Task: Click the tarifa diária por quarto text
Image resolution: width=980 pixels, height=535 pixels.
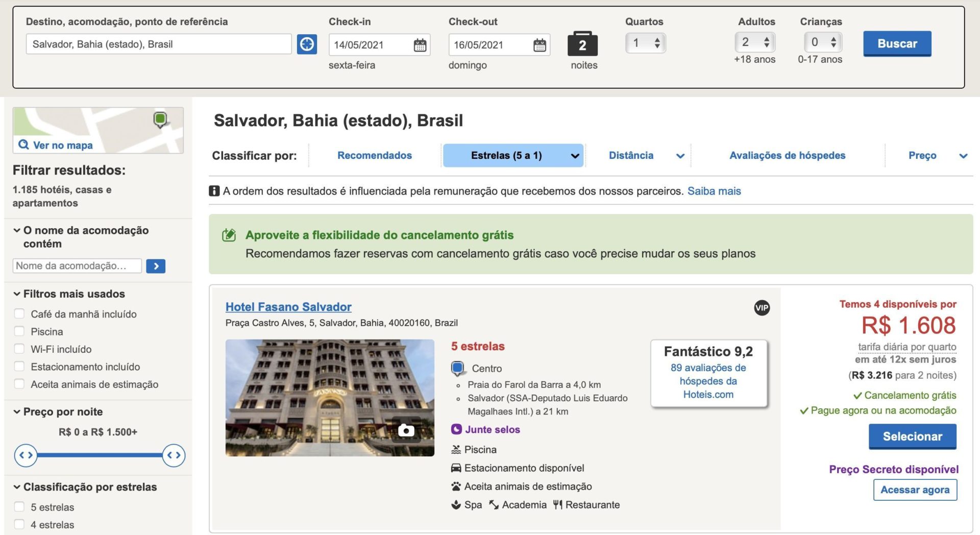Action: pos(907,347)
